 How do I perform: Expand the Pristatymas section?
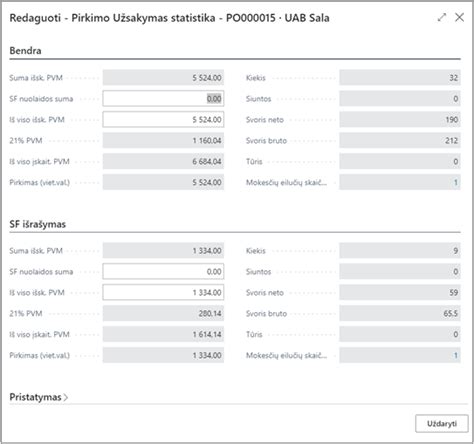[x=39, y=397]
